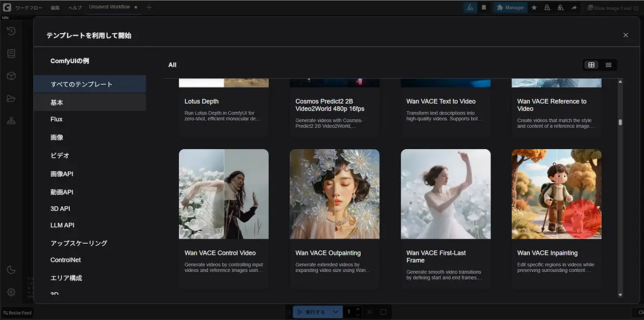Switch templates to grid view

591,65
